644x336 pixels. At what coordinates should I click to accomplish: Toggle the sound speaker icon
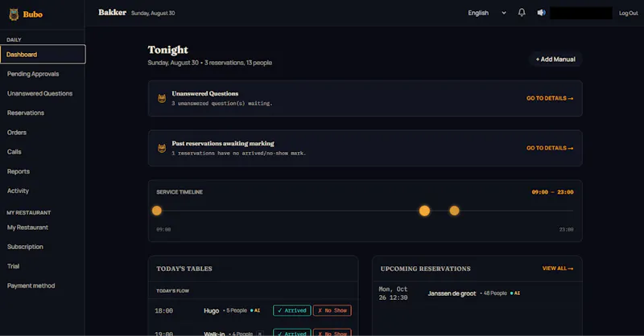(541, 13)
